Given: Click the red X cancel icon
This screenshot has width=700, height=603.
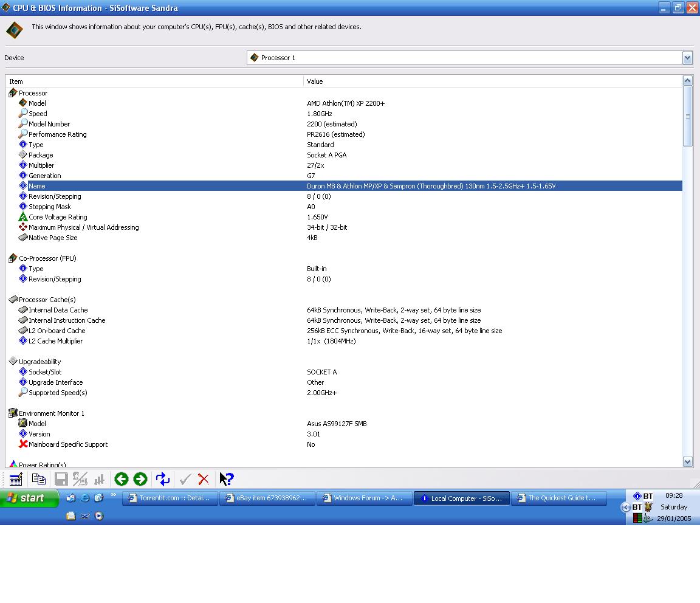Looking at the screenshot, I should tap(204, 479).
